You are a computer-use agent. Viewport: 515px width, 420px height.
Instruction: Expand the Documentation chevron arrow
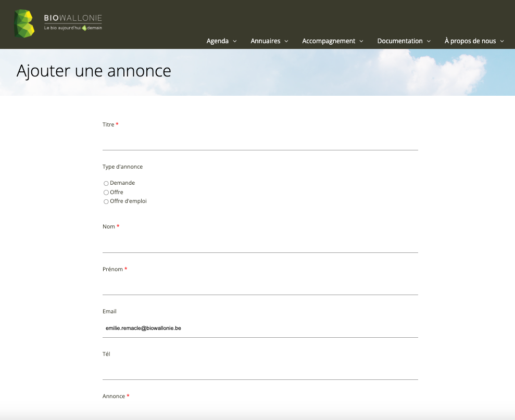click(429, 41)
